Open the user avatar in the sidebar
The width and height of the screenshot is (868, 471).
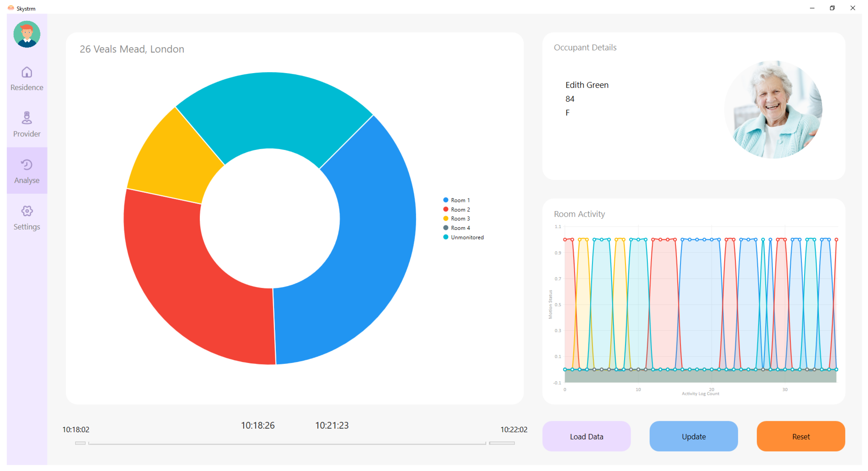coord(27,34)
